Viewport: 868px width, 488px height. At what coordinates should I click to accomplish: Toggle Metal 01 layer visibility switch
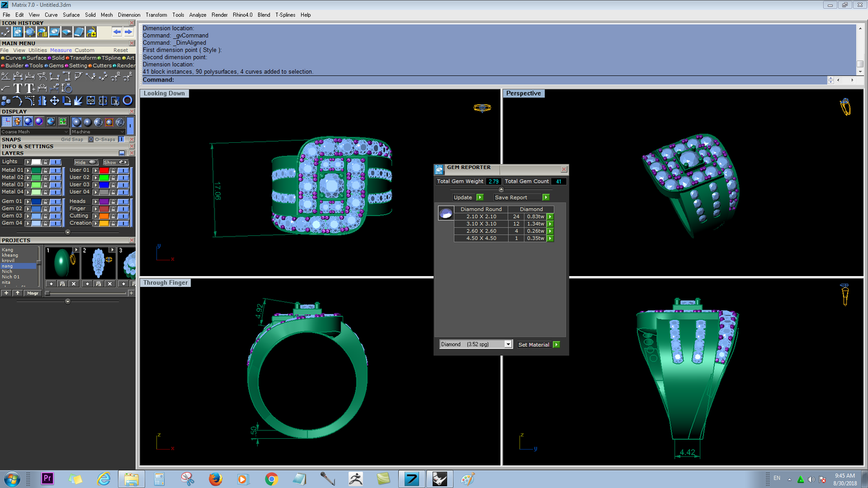coord(55,170)
